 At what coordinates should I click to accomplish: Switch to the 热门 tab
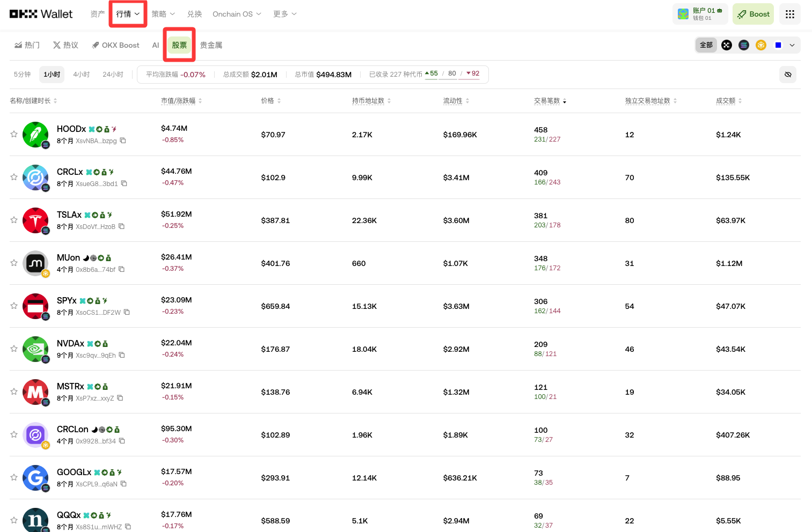27,45
